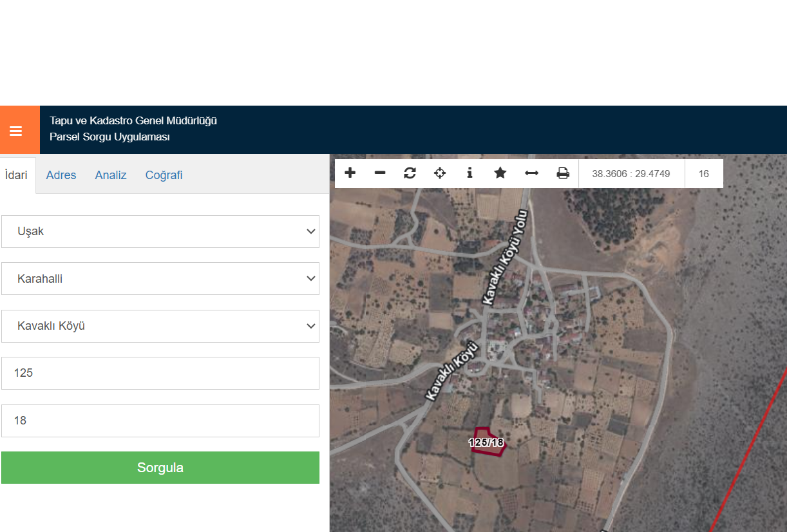Activate the crosshair locate tool
The width and height of the screenshot is (787, 532).
click(440, 173)
